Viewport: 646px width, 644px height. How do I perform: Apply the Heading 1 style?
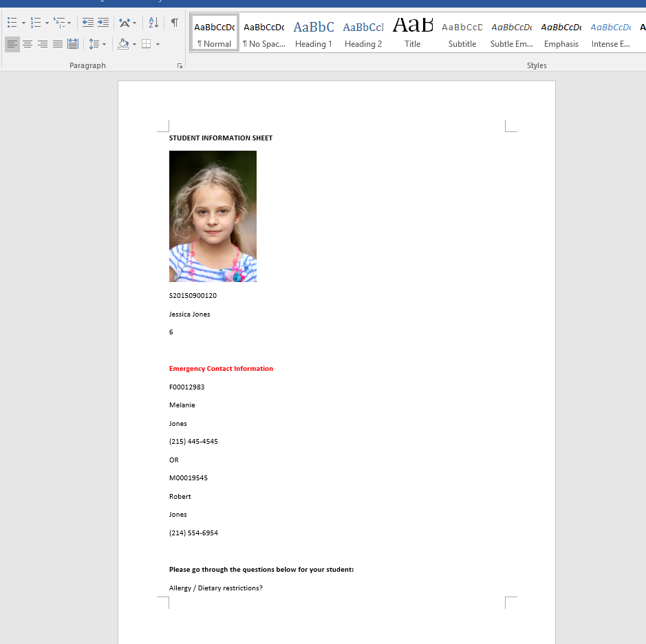[x=314, y=33]
